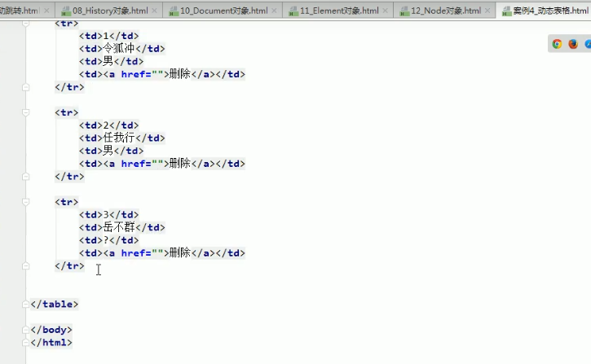Close the 10_Document对象.html tab
Screen dimensions: 591x364
pyautogui.click(x=275, y=11)
